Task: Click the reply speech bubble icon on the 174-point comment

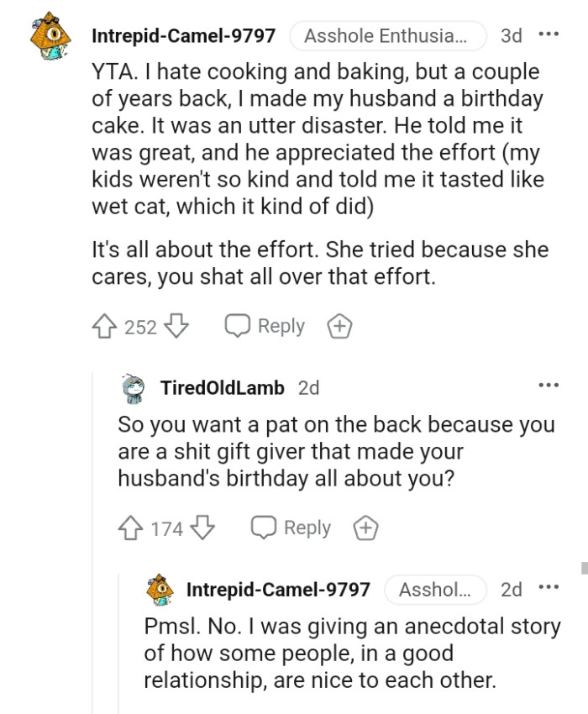Action: point(265,528)
